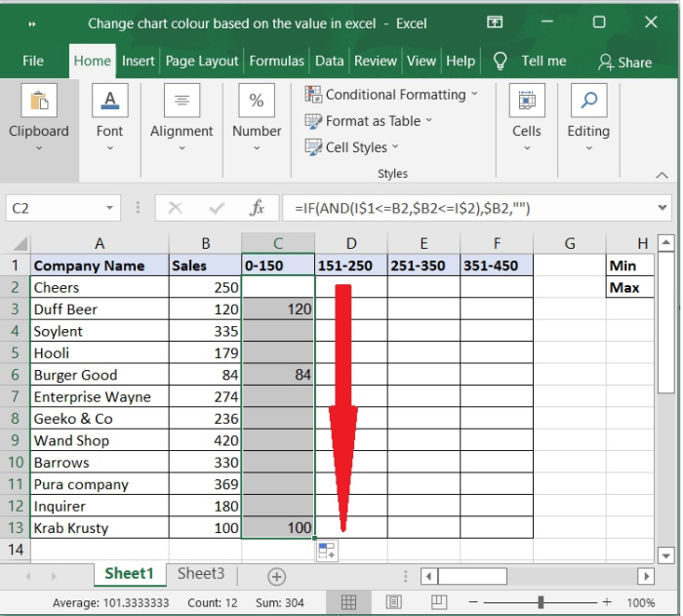Select the Enterprise Wayne cell
This screenshot has width=683, height=616.
(x=100, y=396)
